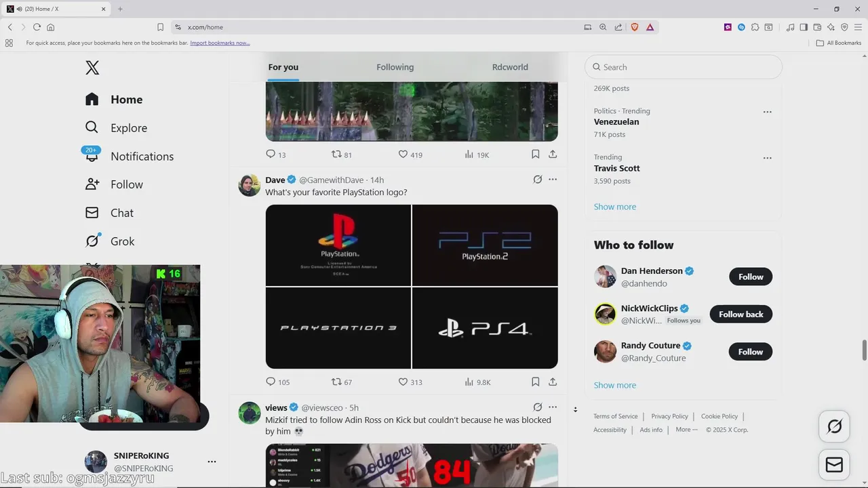Switch to the Rdcworld tab
Viewport: 868px width, 488px height.
(510, 67)
